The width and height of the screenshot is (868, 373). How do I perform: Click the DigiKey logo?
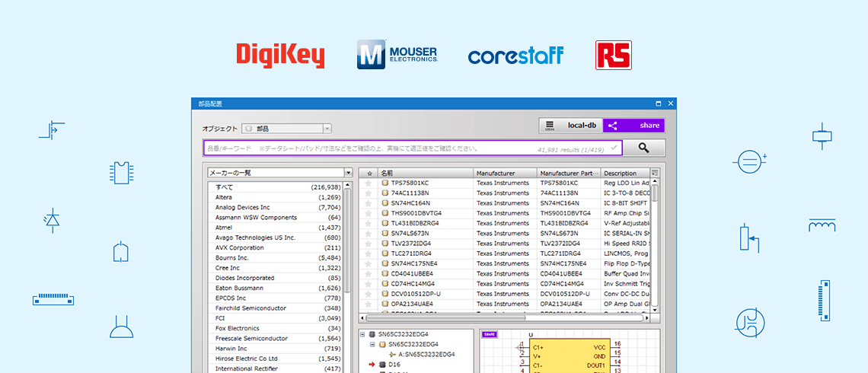click(x=280, y=56)
